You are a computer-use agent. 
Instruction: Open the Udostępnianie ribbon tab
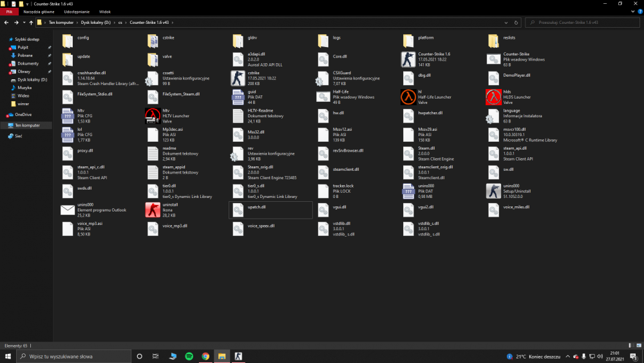coord(77,12)
